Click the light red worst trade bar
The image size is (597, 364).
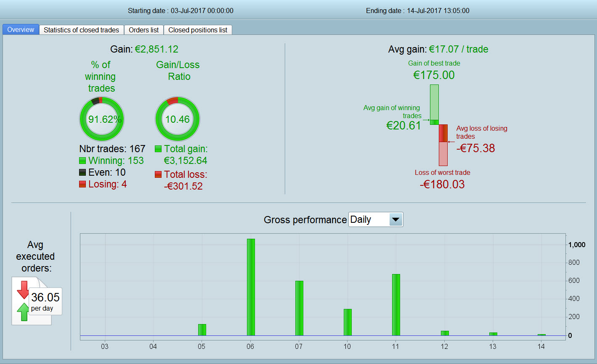click(x=443, y=154)
